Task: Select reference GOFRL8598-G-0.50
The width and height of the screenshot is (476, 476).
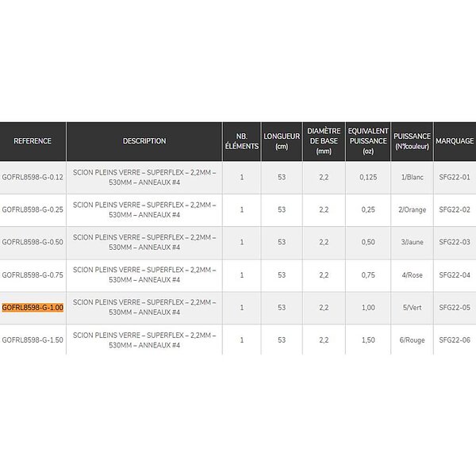Action: pyautogui.click(x=33, y=242)
